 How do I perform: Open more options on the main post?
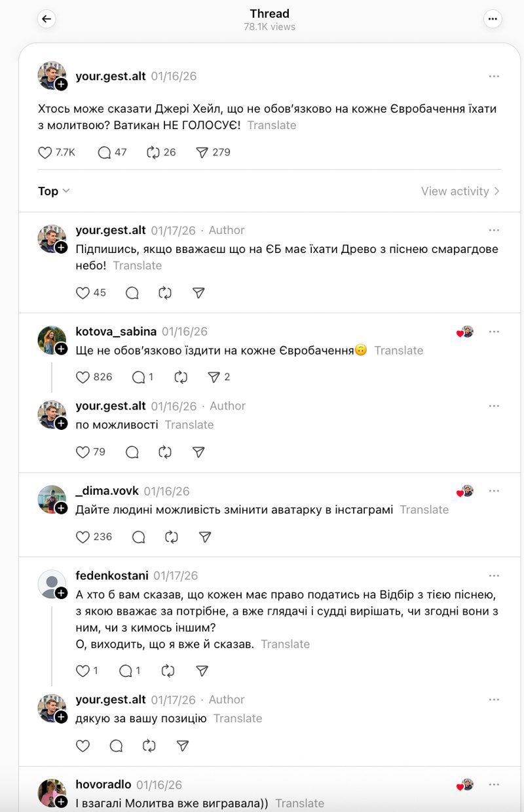[x=494, y=77]
